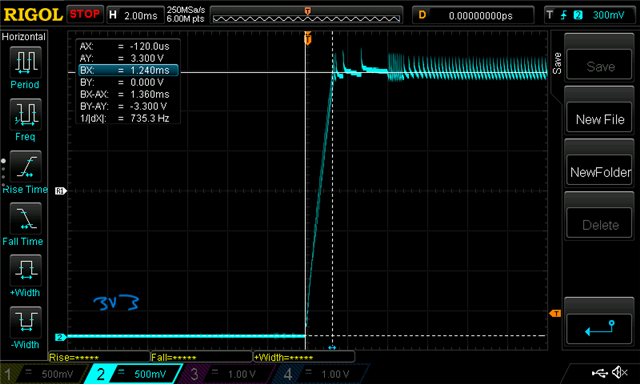Click the New File button

tap(599, 119)
